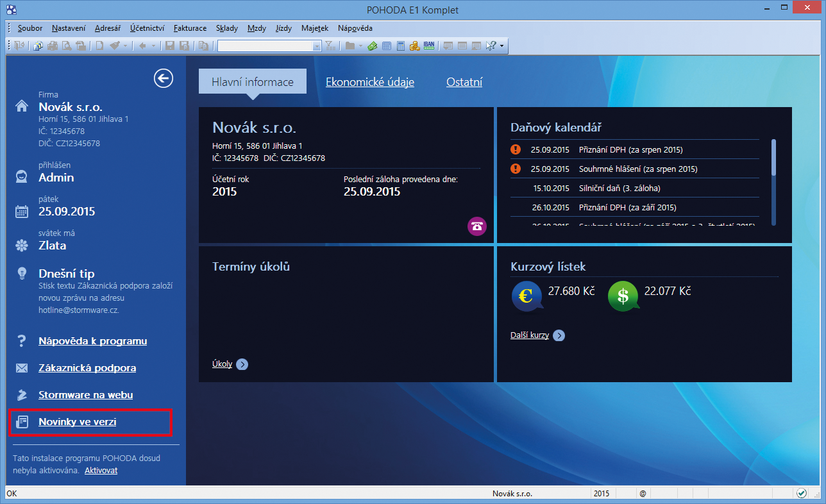The image size is (826, 504).
Task: Open the IBAN tool icon
Action: (x=429, y=46)
